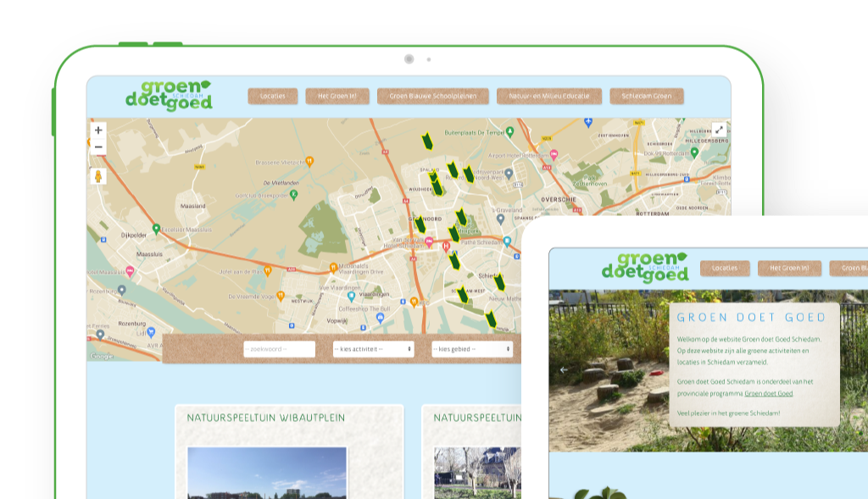Screen dimensions: 868x499
Task: Select McDonald's Vlaardingen Drive pin
Action: click(333, 268)
